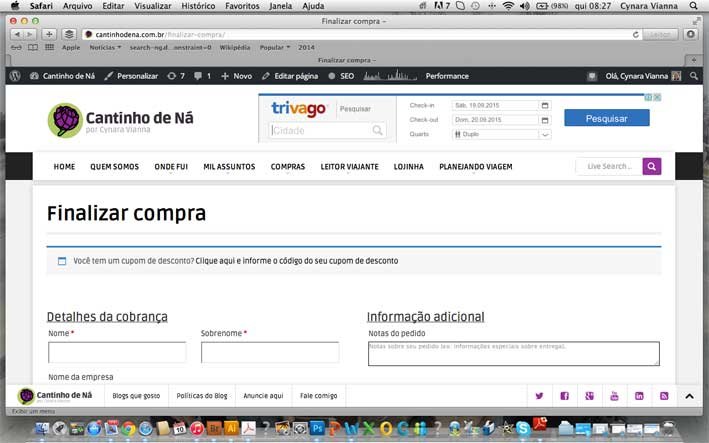This screenshot has height=443, width=709.
Task: Open the notifications icon beside Olá, Cynara Vianna
Action: [x=591, y=76]
